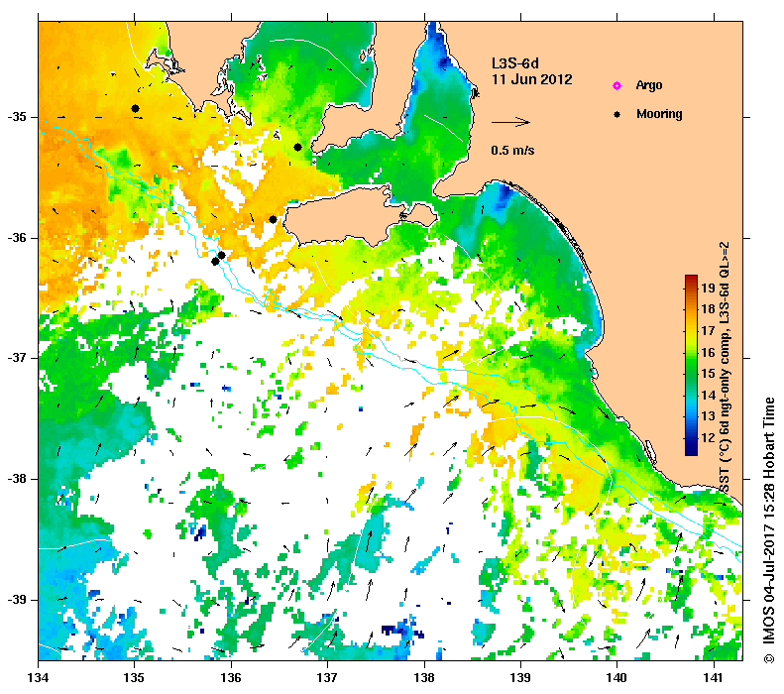
Task: Click the '-37' latitude axis label
Action: tap(17, 358)
